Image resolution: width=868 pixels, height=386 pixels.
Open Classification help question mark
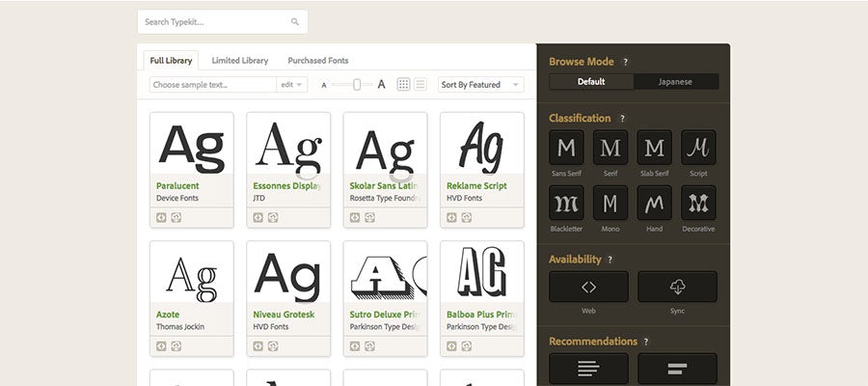coord(622,119)
